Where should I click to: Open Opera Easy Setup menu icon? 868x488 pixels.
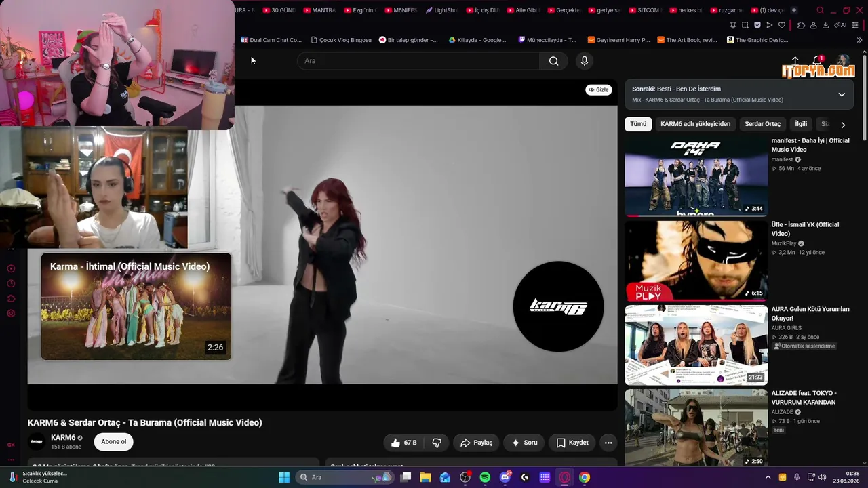click(856, 25)
